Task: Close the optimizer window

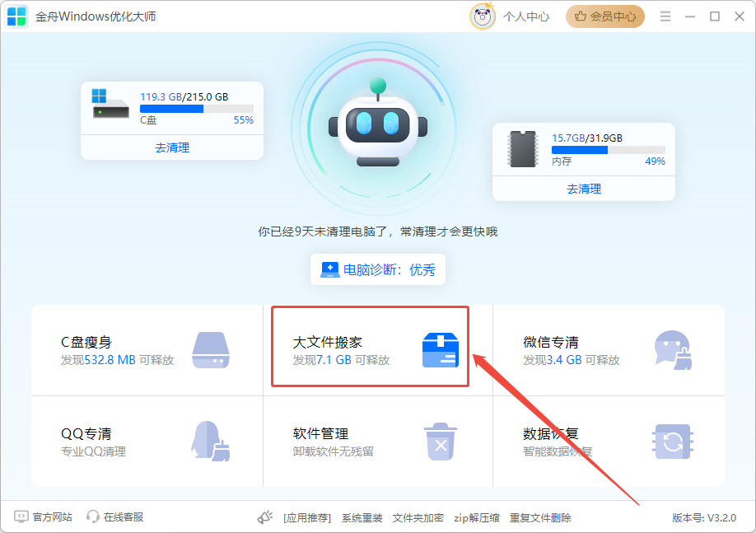Action: 740,16
